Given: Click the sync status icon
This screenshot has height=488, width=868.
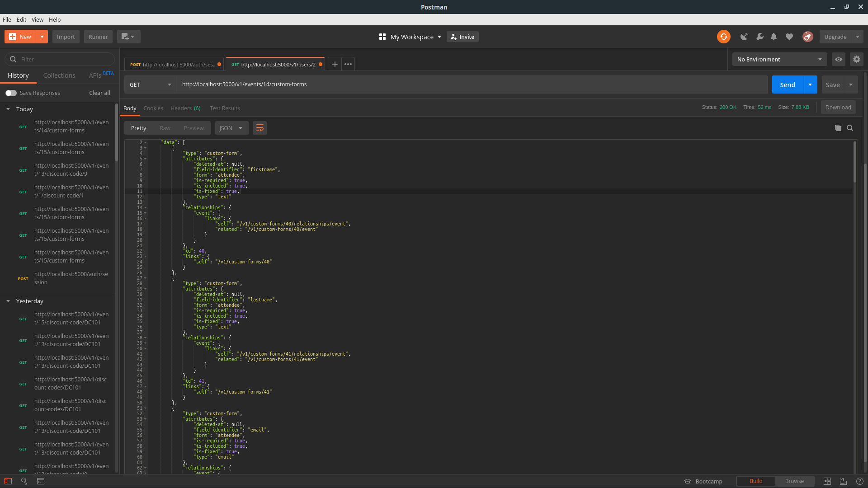Looking at the screenshot, I should (x=723, y=37).
